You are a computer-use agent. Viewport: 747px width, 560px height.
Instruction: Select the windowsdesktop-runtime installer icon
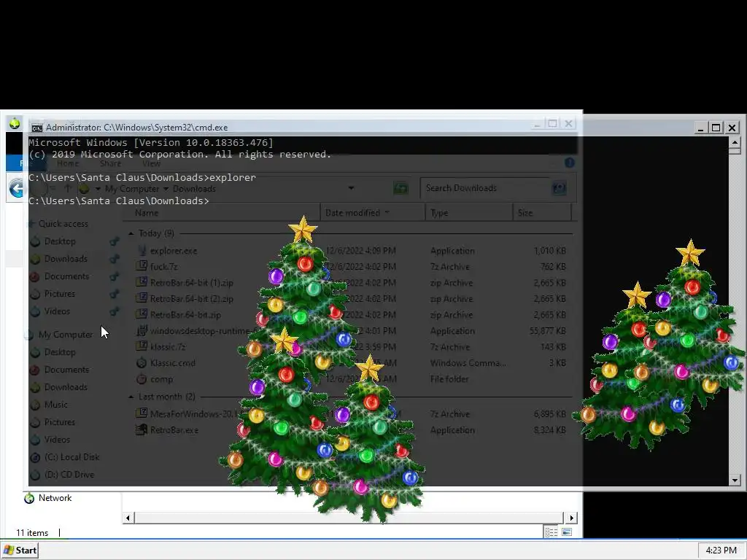click(142, 330)
